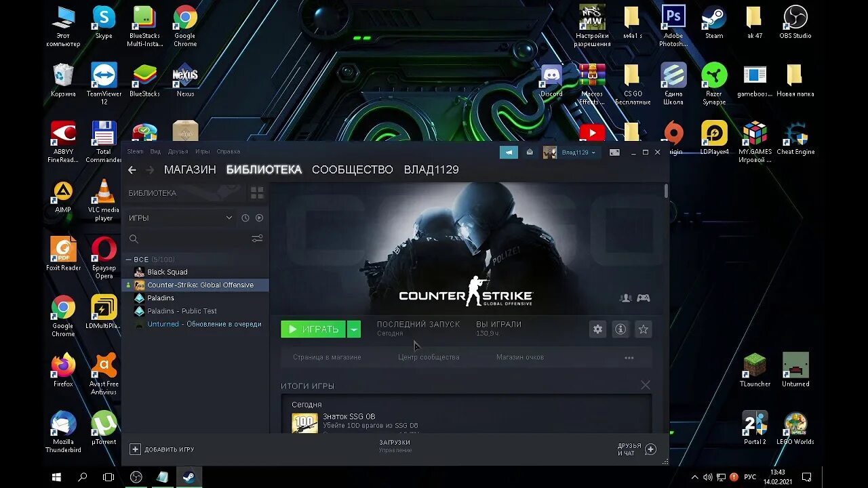Image resolution: width=868 pixels, height=488 pixels.
Task: Click the library search field
Action: point(189,239)
